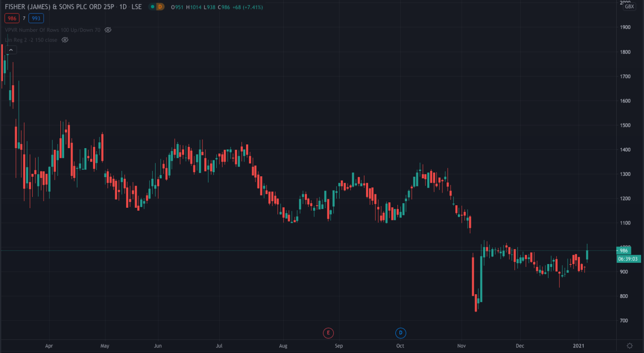The height and width of the screenshot is (353, 644).
Task: Click the blue D dividend marker
Action: pos(400,333)
